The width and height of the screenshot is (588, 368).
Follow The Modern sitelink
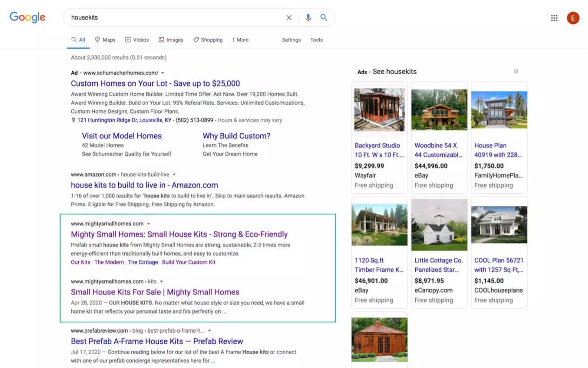point(109,262)
